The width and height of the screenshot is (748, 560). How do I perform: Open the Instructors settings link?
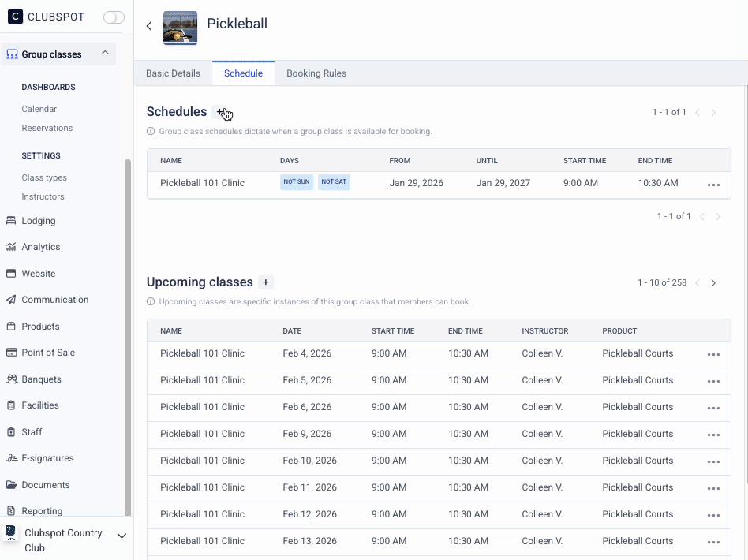tap(43, 196)
